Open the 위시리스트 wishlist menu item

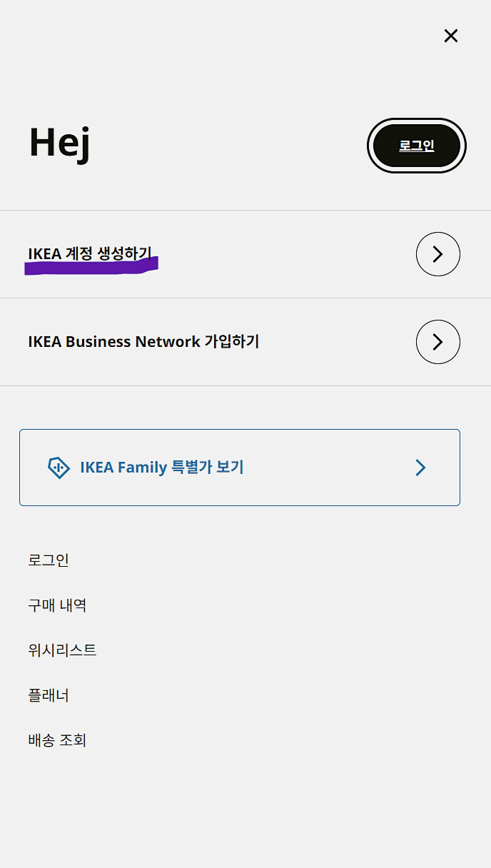[x=62, y=650]
